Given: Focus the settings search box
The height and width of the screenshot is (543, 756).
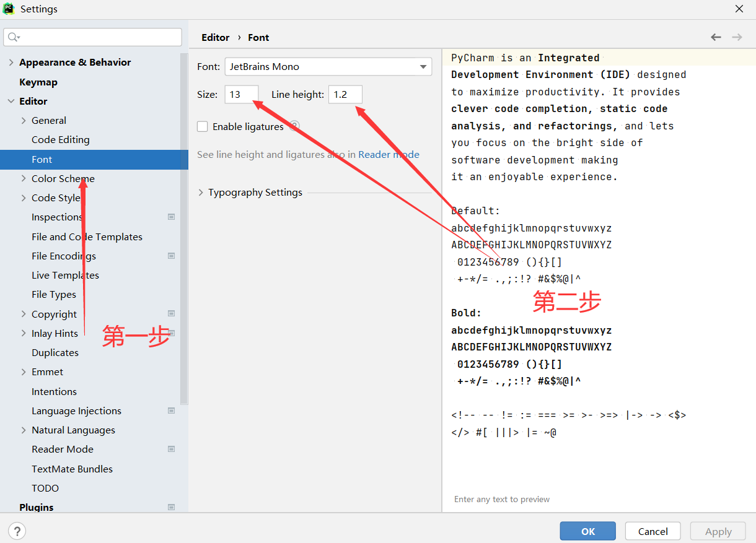Looking at the screenshot, I should point(92,37).
